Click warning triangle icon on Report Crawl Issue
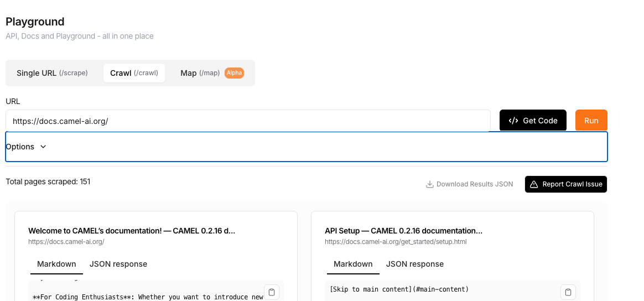 (x=534, y=184)
